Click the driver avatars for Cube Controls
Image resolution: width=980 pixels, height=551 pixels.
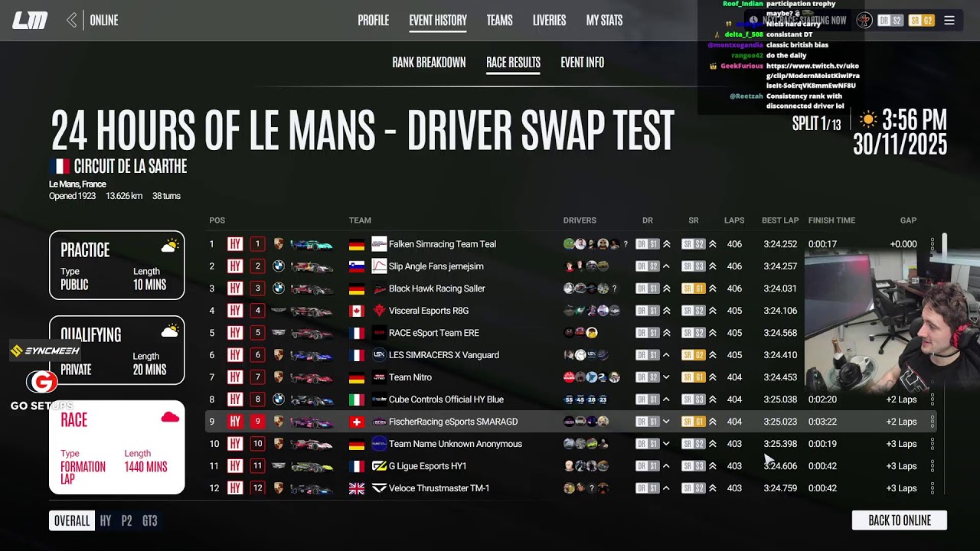click(586, 399)
